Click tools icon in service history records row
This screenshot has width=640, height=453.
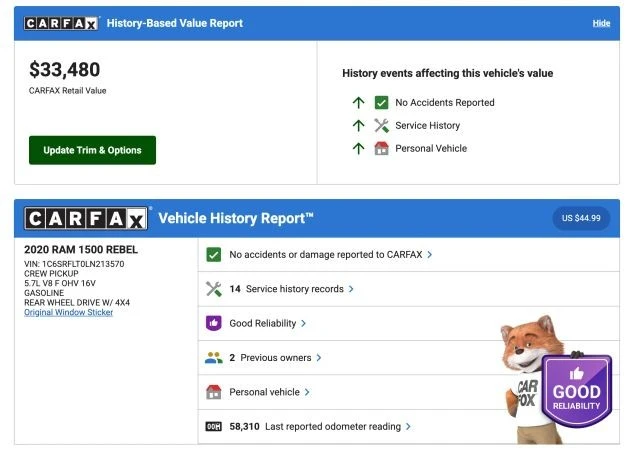coord(213,289)
